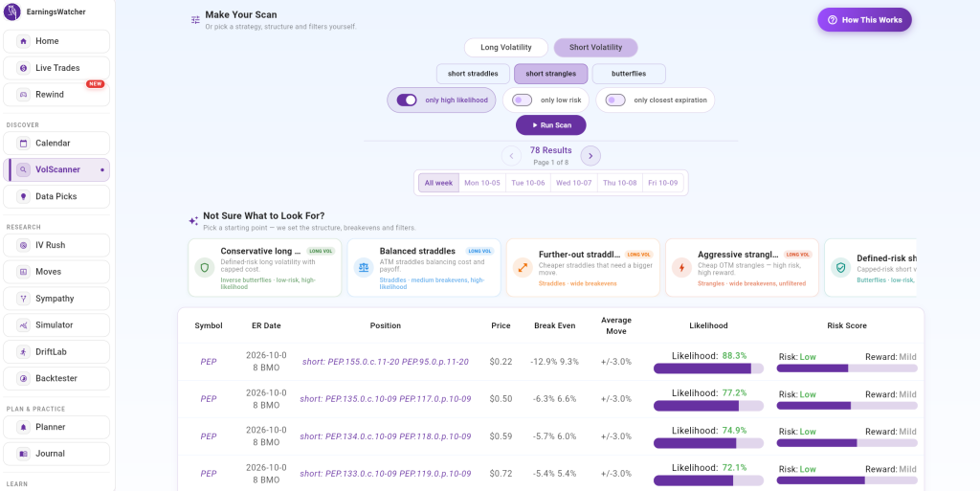Select the Aggressive strangles card title
Viewport: 980px width, 491px height.
[739, 255]
